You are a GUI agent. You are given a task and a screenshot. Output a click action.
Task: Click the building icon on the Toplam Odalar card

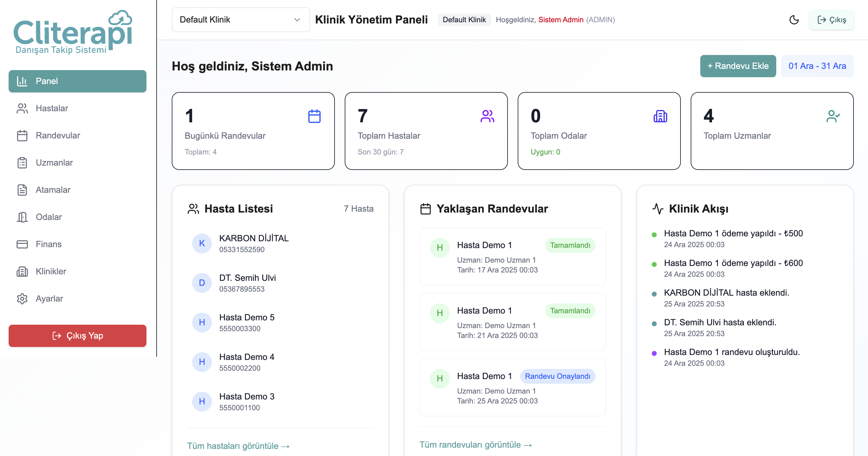(660, 116)
